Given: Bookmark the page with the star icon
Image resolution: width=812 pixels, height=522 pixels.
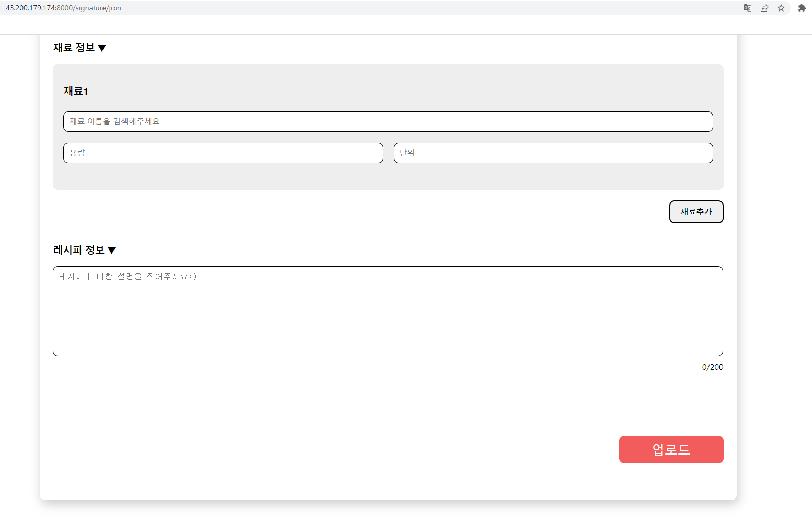Looking at the screenshot, I should click(x=782, y=8).
